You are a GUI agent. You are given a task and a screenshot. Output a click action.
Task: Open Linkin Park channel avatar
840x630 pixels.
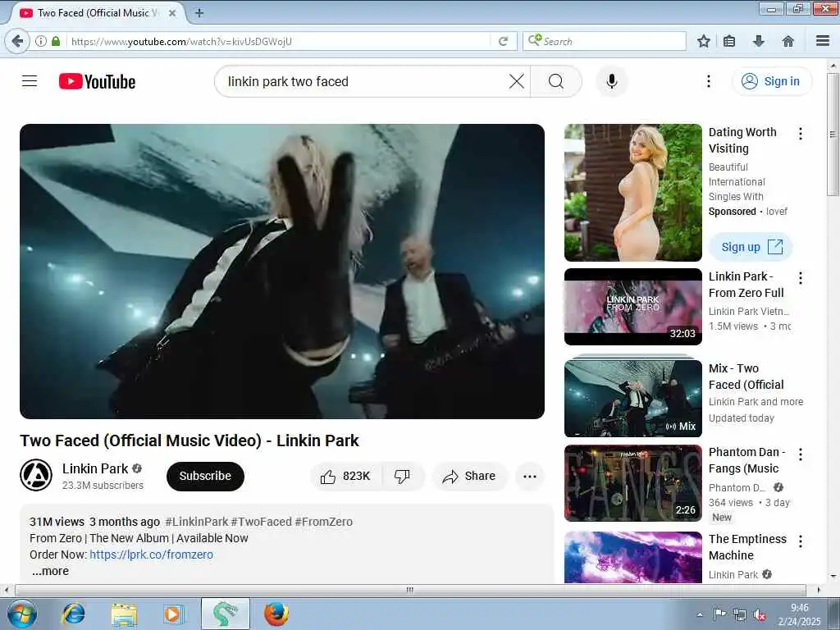[36, 475]
